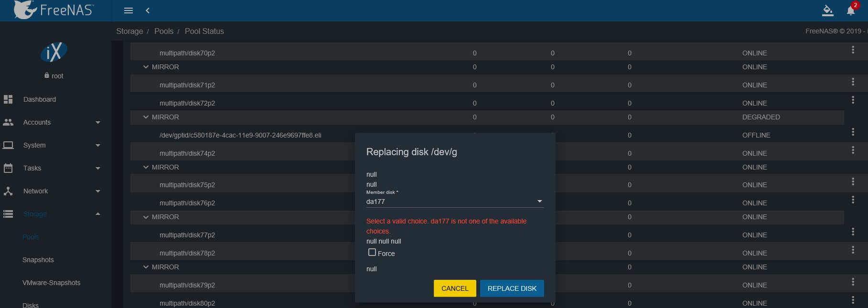
Task: Open the notifications bell icon
Action: pos(850,11)
